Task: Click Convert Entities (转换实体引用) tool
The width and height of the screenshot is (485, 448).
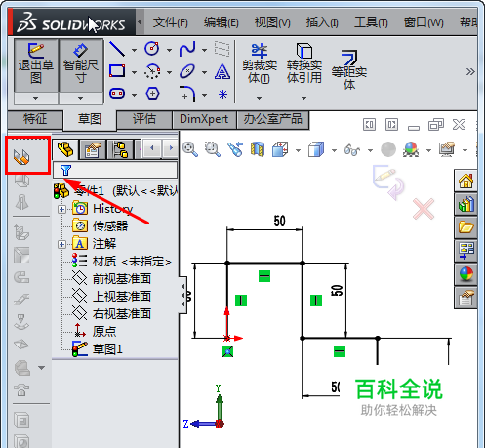Action: [x=304, y=63]
